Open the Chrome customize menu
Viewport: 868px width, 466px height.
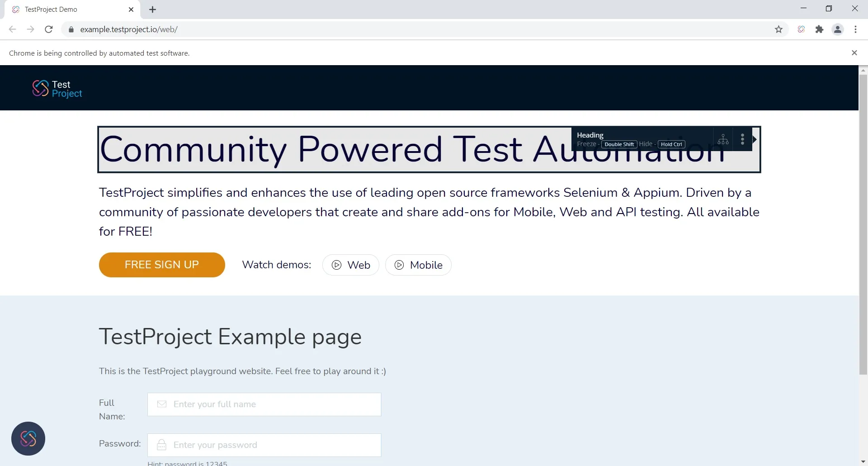tap(856, 29)
